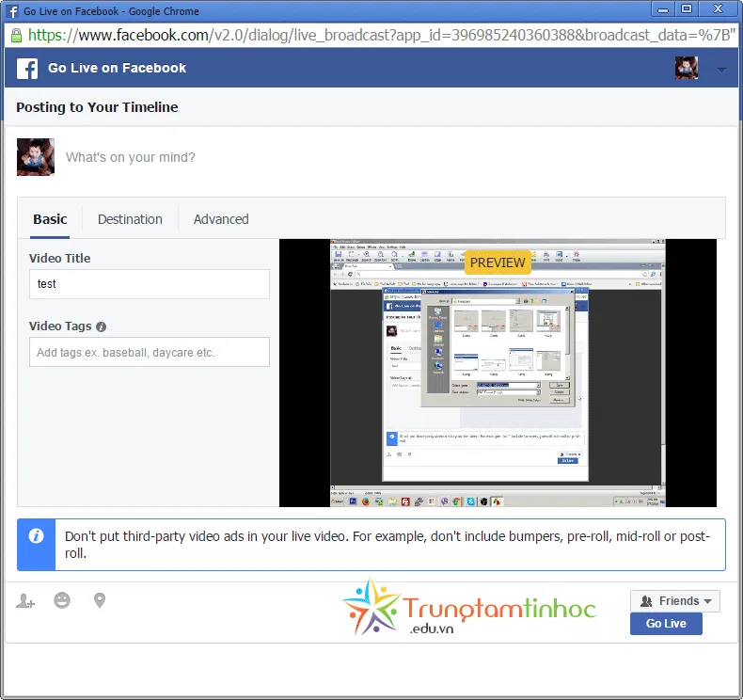This screenshot has height=700, width=743.
Task: Add a location with the pin icon
Action: pyautogui.click(x=100, y=600)
